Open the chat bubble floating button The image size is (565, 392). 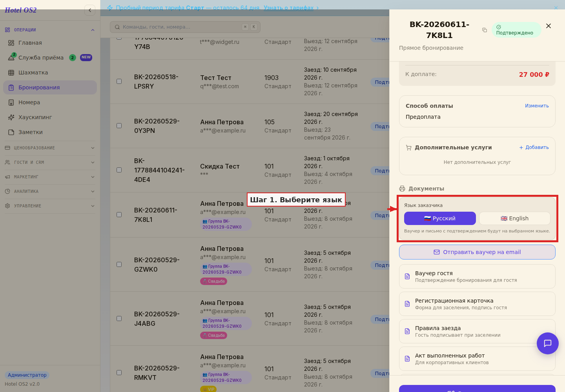547,343
